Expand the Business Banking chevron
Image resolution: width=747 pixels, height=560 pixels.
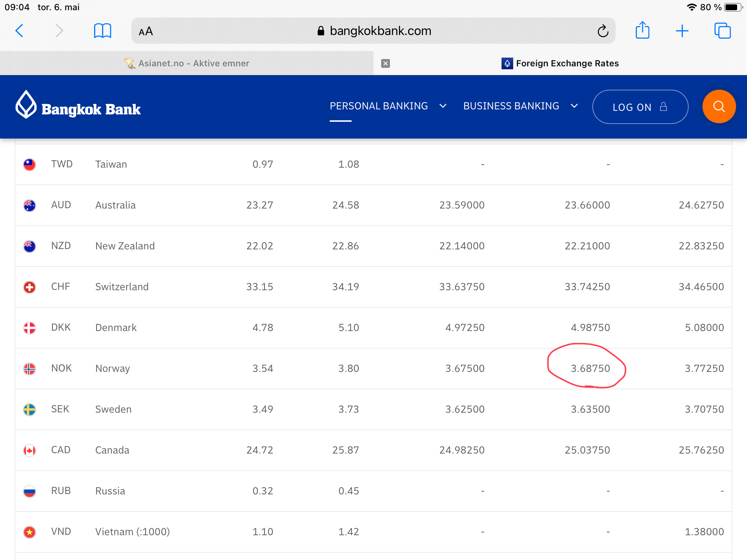click(x=574, y=106)
